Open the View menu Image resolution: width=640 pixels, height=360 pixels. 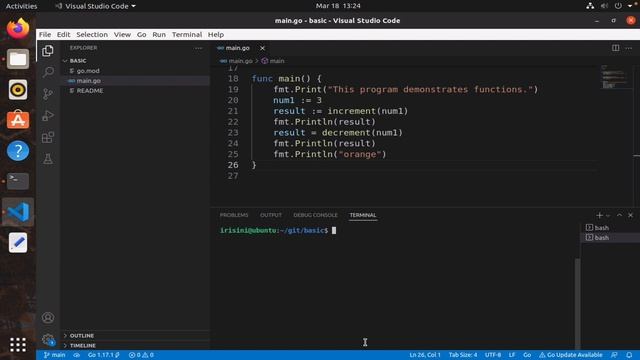point(122,35)
